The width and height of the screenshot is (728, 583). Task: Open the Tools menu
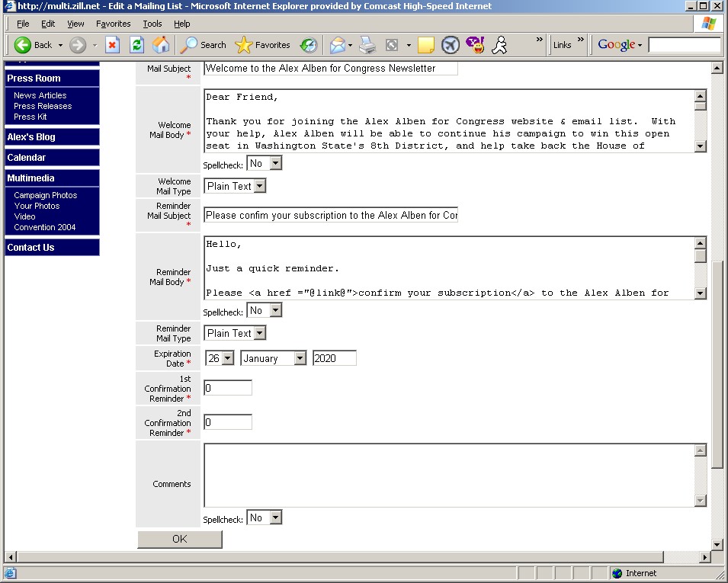click(152, 24)
